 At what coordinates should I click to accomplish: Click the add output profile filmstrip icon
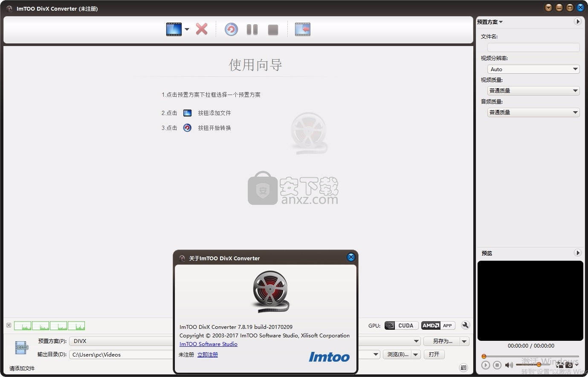click(x=303, y=29)
